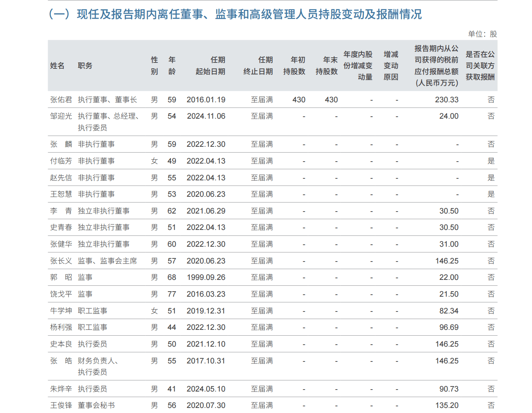Click the 年度内股份增减变动量 column header
Screen dimensions: 532x413
point(358,66)
